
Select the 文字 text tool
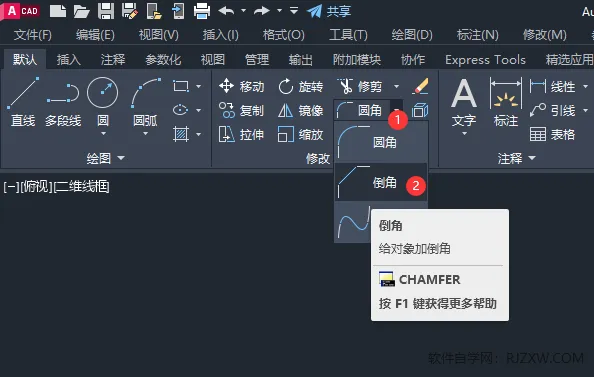tap(464, 102)
